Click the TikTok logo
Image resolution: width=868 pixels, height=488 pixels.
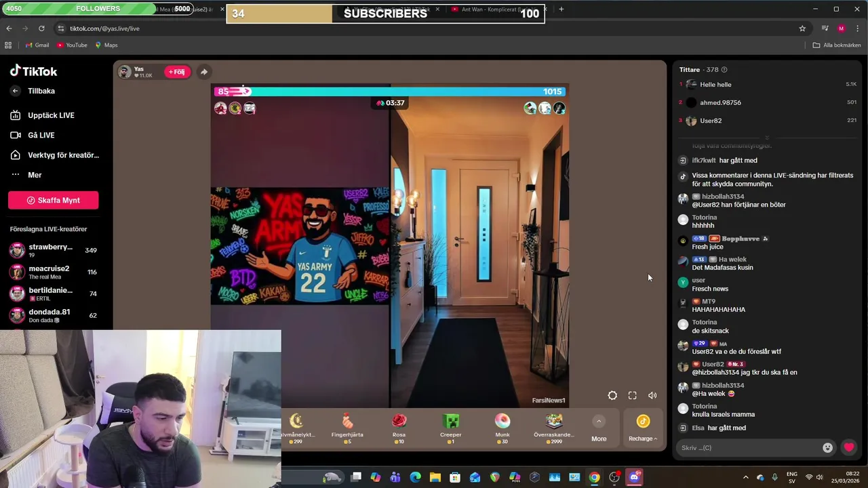(x=33, y=71)
